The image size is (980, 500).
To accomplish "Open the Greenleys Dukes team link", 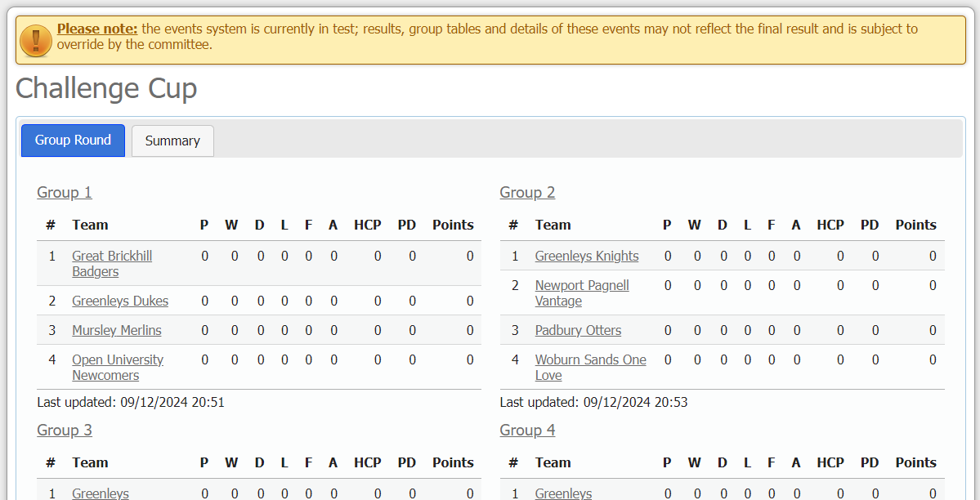I will 120,301.
